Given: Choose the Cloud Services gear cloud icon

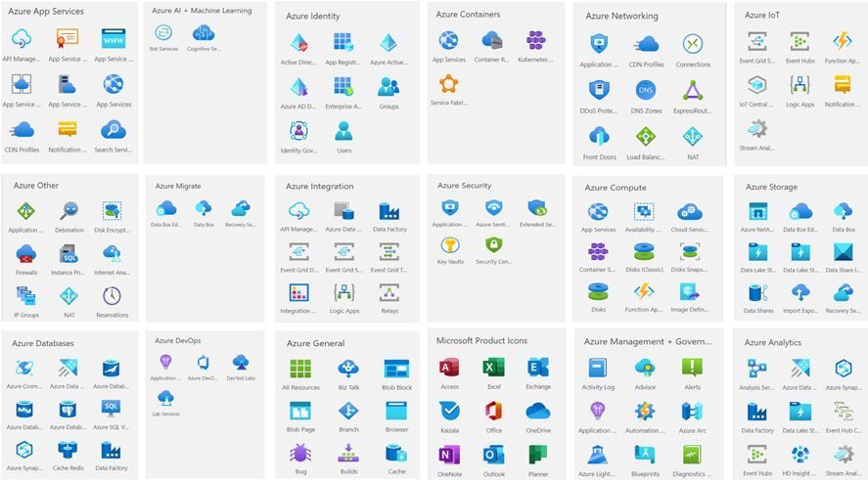Looking at the screenshot, I should [689, 211].
